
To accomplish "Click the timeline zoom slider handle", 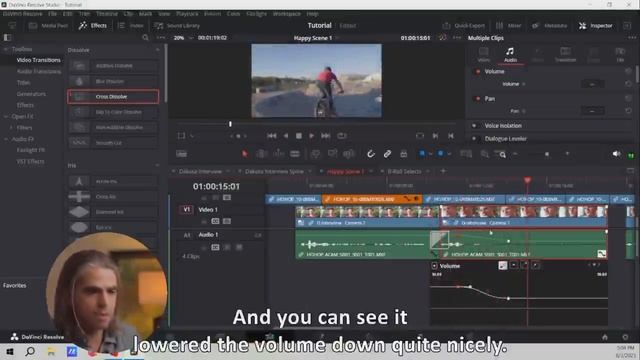I will click(547, 154).
